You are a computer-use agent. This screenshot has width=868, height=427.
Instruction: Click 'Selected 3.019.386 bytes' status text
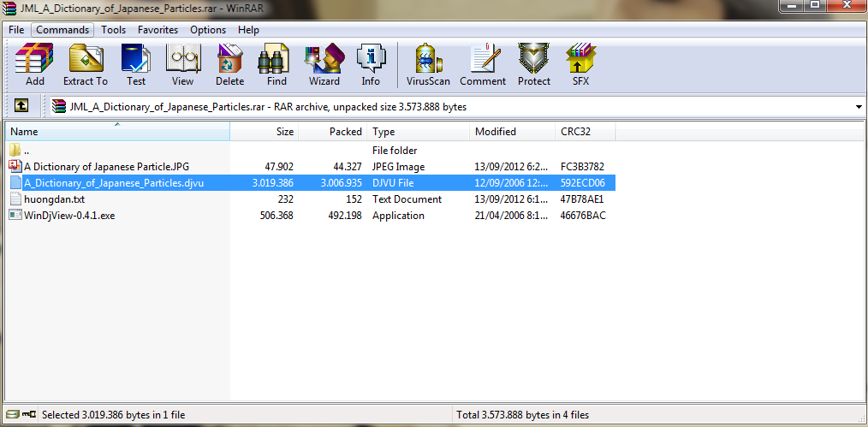(x=114, y=414)
